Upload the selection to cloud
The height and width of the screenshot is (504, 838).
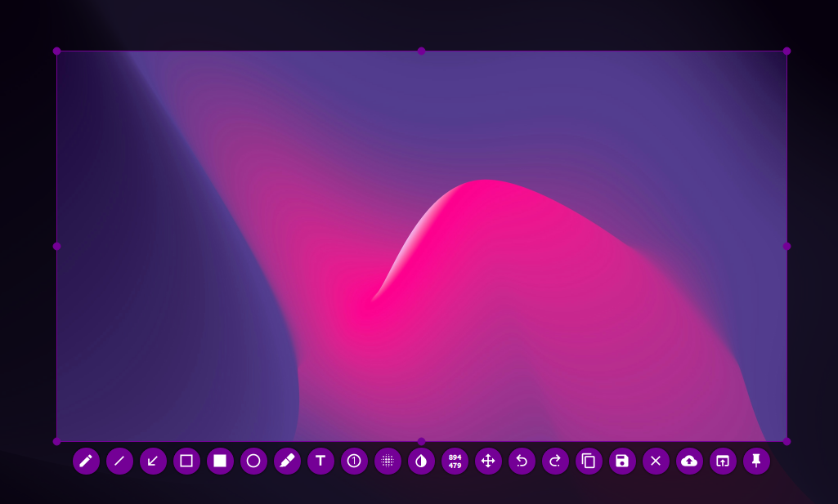tap(689, 461)
